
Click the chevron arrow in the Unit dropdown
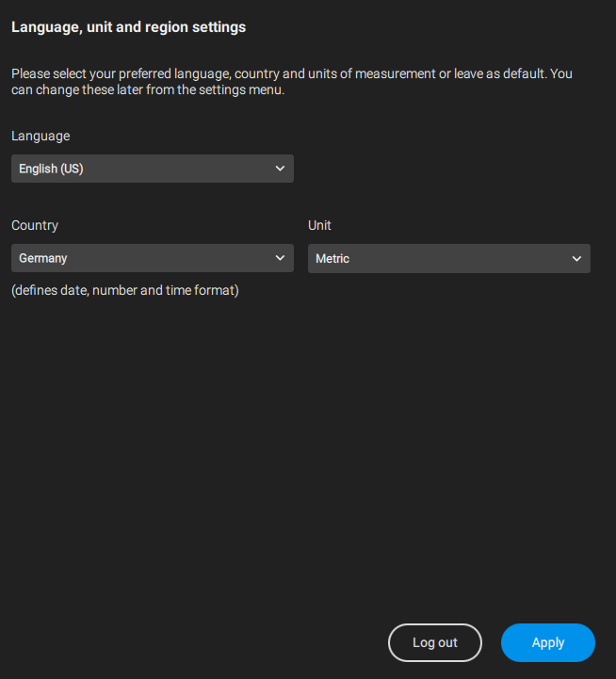coord(576,259)
